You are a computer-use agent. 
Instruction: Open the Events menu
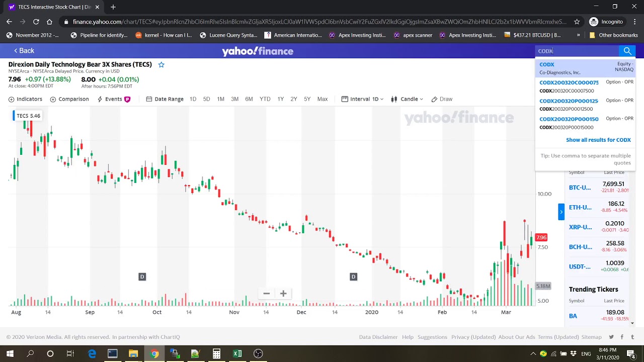[114, 99]
